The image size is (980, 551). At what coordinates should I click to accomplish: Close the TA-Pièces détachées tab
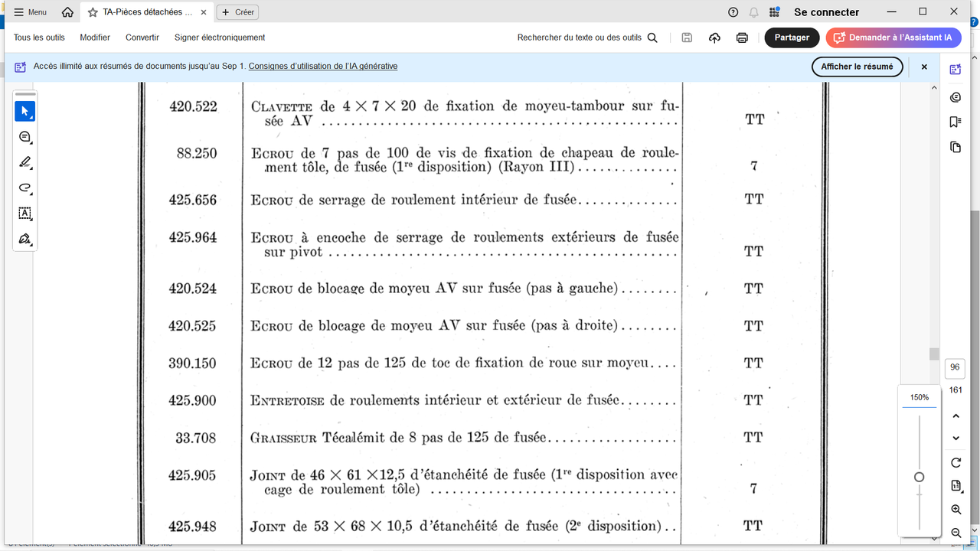(x=204, y=12)
